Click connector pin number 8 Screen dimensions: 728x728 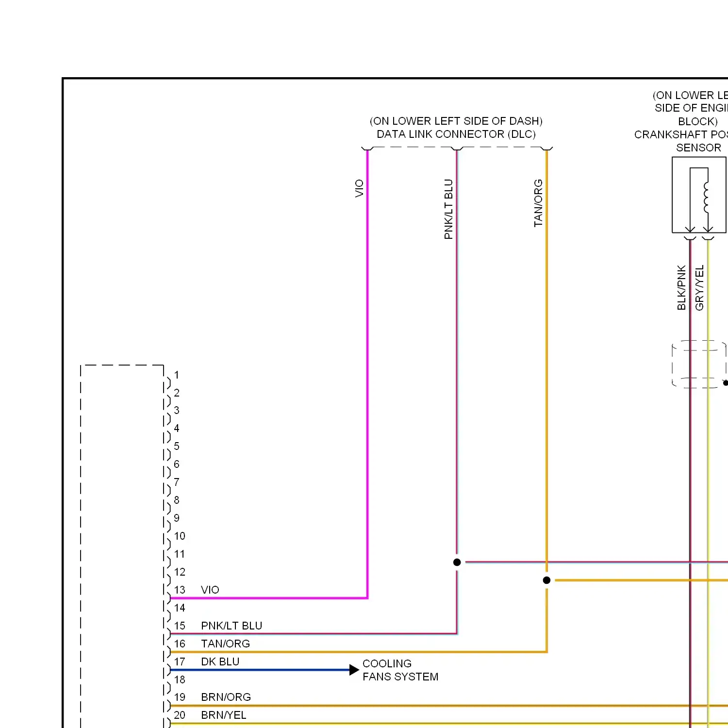[177, 500]
